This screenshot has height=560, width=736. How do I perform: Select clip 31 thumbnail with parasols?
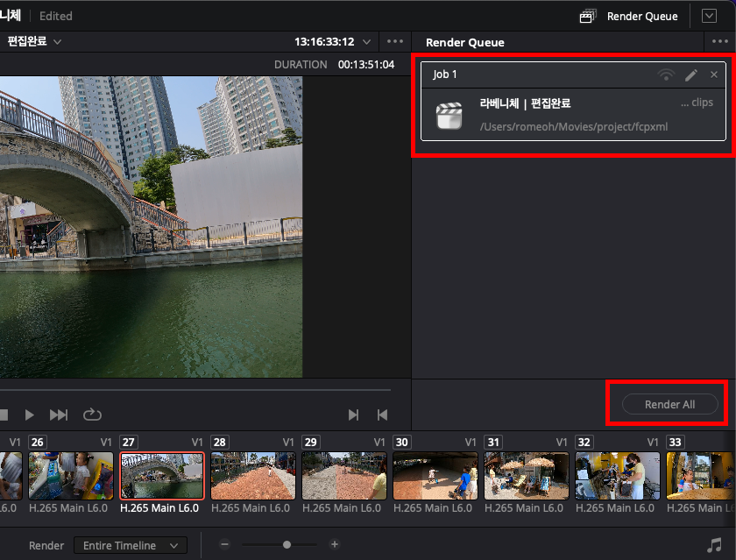527,476
